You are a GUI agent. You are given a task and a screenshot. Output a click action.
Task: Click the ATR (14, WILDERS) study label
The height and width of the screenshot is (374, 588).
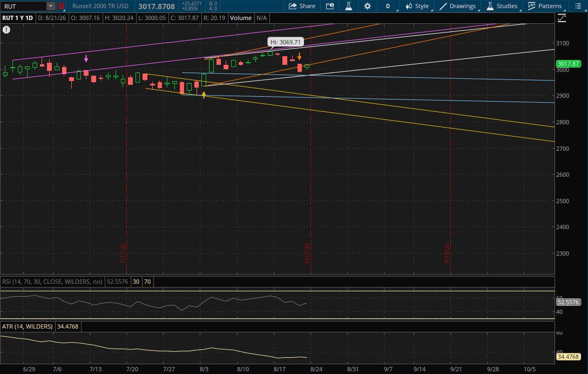28,326
